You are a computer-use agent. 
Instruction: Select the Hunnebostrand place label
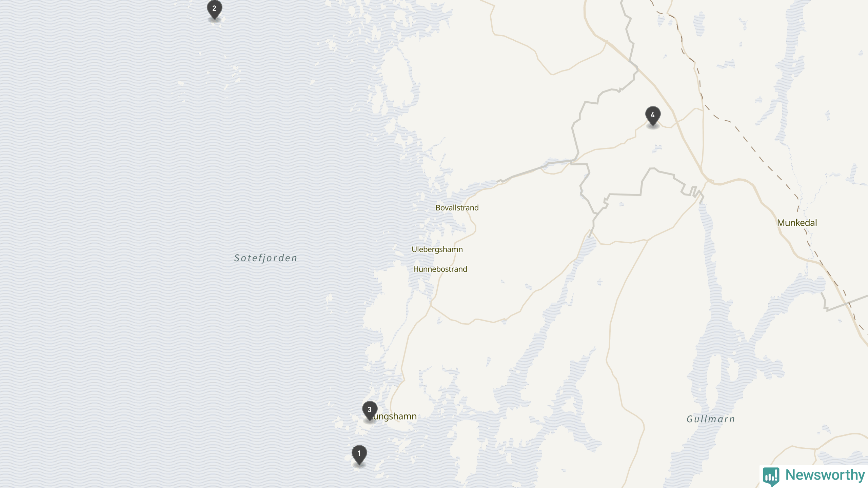440,269
